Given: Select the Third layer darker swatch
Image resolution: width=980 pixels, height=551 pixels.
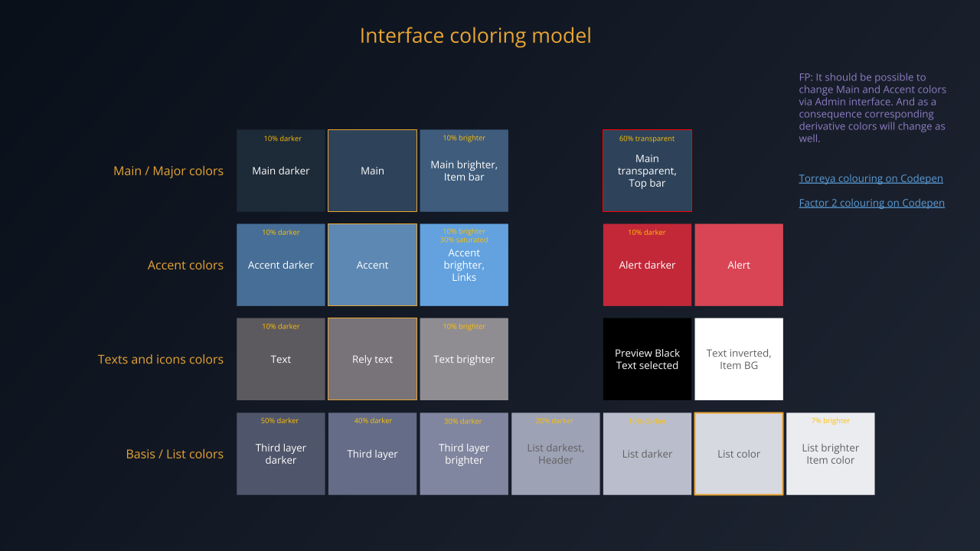Looking at the screenshot, I should click(280, 453).
